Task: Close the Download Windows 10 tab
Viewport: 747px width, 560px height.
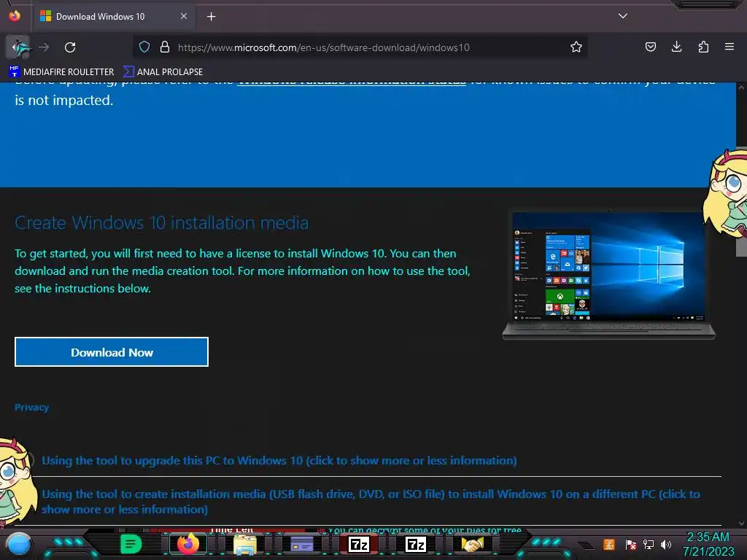Action: tap(184, 16)
